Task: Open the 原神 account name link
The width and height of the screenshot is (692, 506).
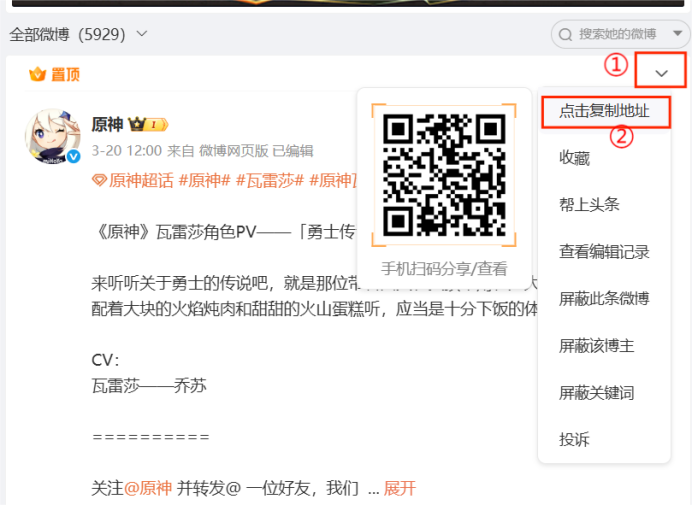Action: coord(107,124)
